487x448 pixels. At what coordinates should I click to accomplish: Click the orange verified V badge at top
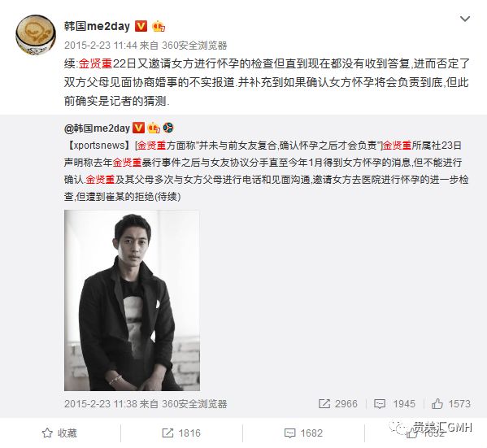pos(141,26)
